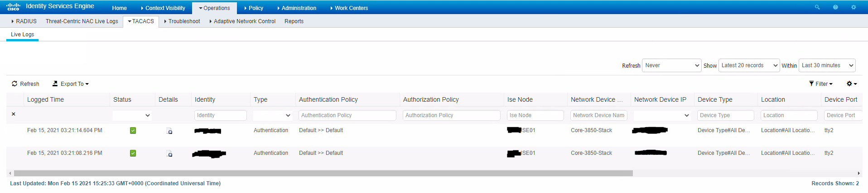Open the help question mark icon
868x193 pixels.
click(x=835, y=7)
